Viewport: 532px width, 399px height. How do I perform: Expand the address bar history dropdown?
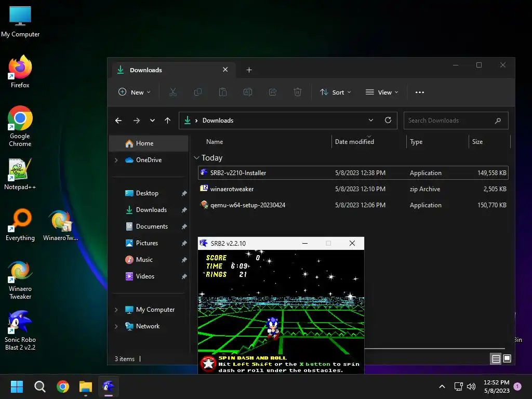[371, 120]
